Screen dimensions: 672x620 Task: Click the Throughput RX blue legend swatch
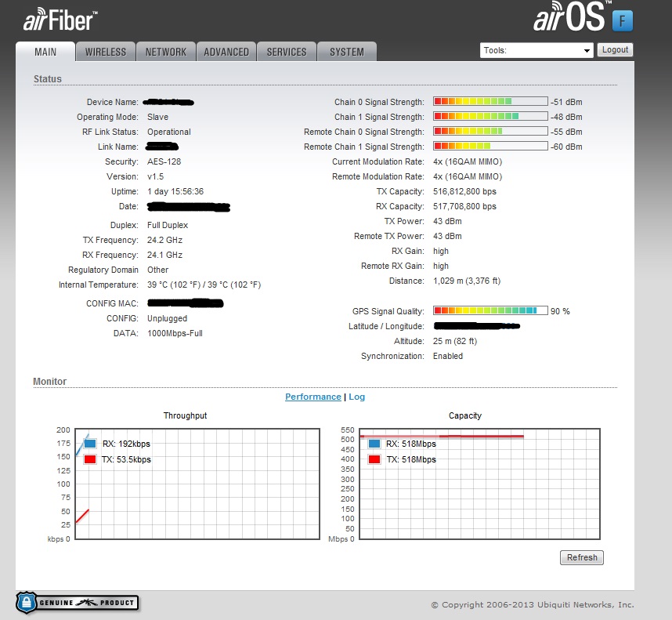90,444
